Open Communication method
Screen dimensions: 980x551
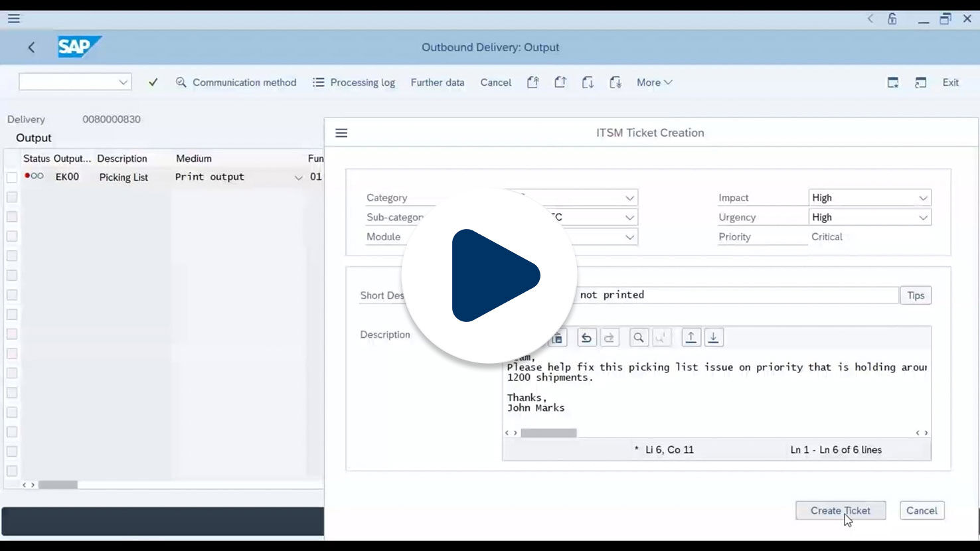point(236,82)
